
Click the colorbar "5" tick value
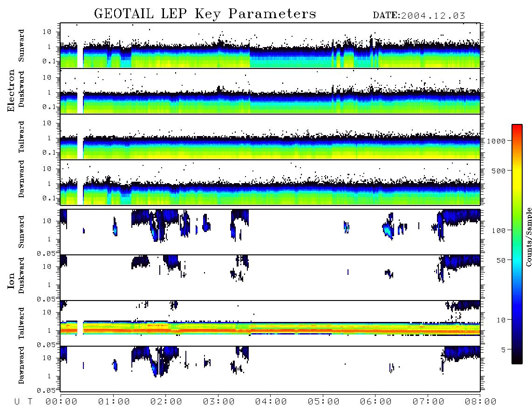503,349
